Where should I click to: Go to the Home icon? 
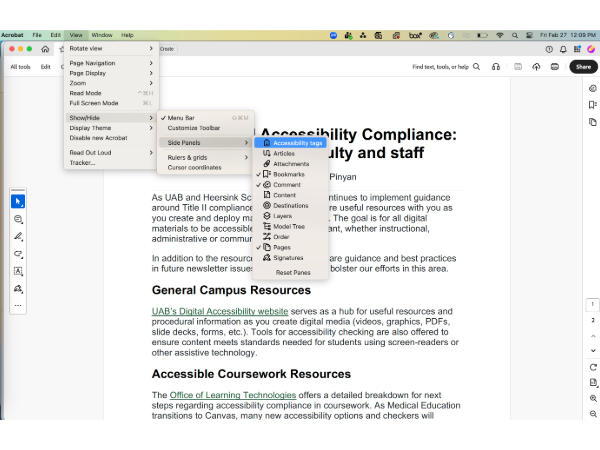coord(45,49)
